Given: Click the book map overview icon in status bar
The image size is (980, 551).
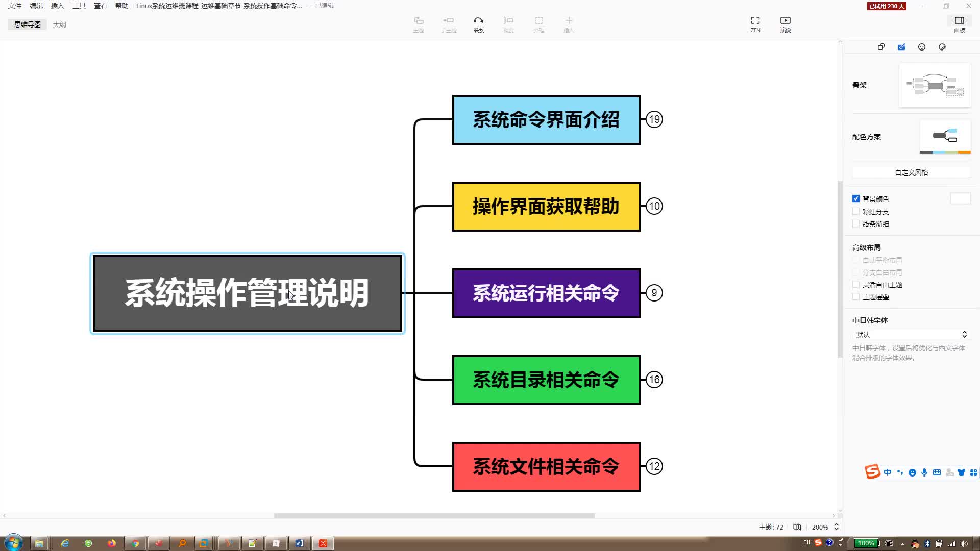Looking at the screenshot, I should pyautogui.click(x=797, y=527).
